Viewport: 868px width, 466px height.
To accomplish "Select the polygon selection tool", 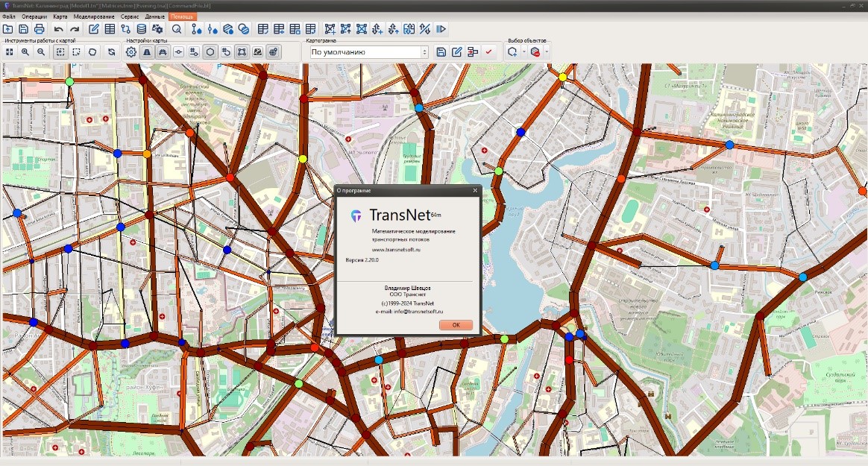I will click(92, 51).
